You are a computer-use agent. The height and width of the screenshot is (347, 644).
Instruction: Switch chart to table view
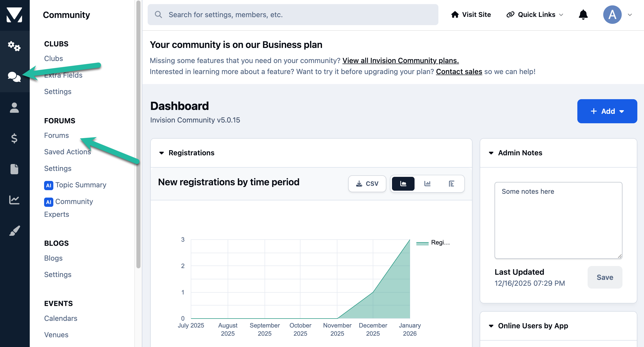tap(451, 184)
